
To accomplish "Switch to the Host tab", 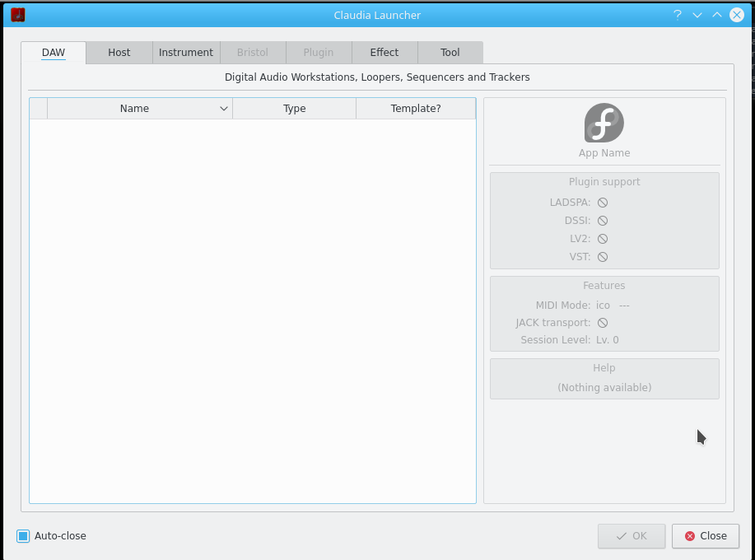I will pos(119,52).
